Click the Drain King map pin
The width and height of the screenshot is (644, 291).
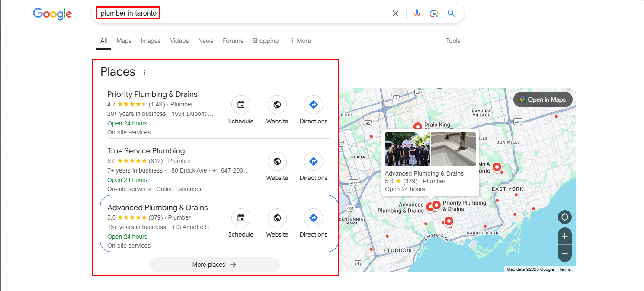point(417,127)
